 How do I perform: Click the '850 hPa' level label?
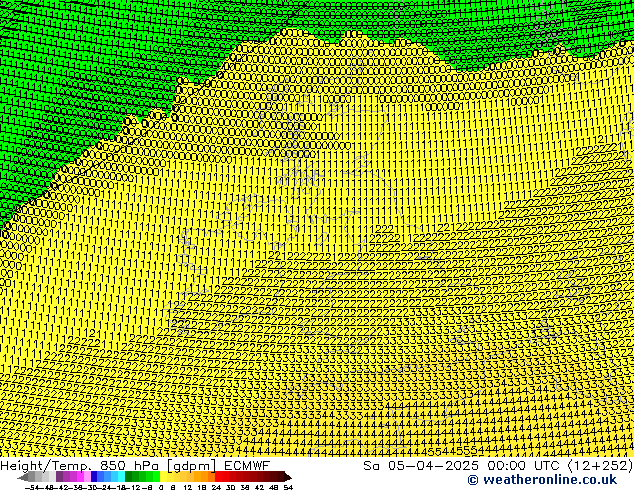tap(129, 466)
